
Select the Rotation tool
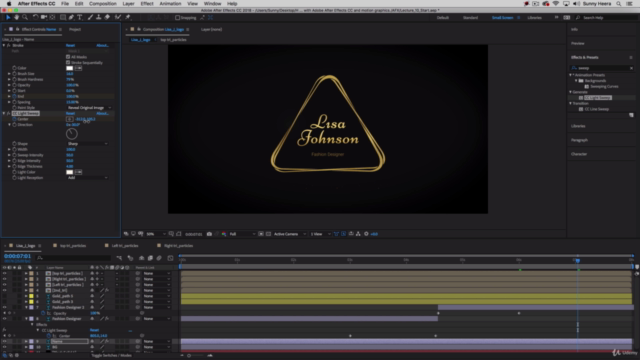coord(36,18)
